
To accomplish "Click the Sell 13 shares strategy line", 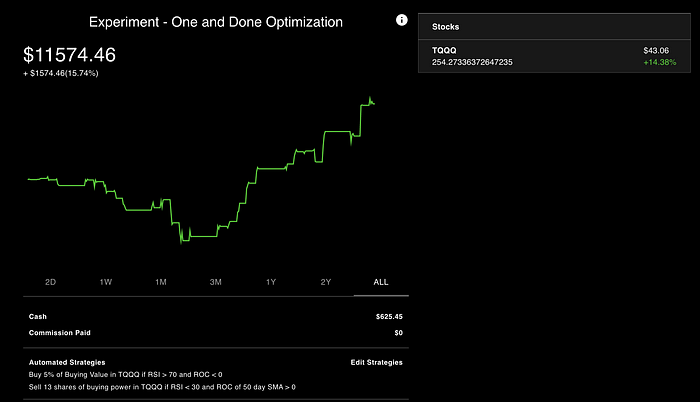I will coord(162,387).
